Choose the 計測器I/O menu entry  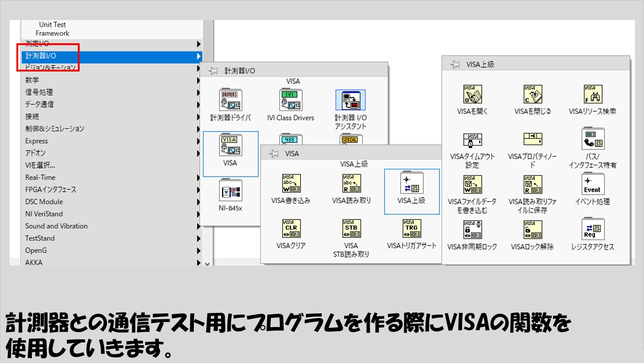(112, 56)
